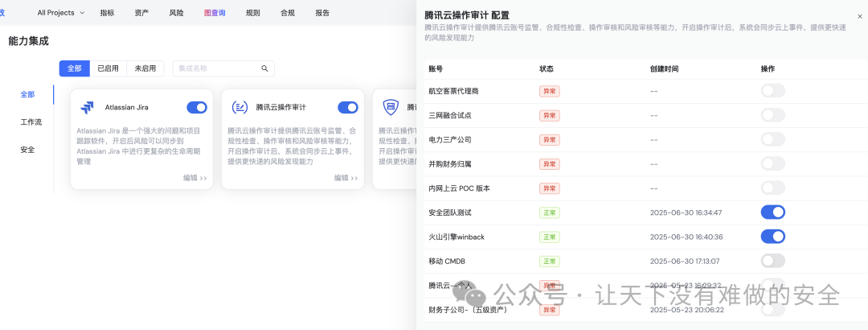Image resolution: width=868 pixels, height=330 pixels.
Task: Click the account name 移动 CMDB
Action: (x=446, y=262)
